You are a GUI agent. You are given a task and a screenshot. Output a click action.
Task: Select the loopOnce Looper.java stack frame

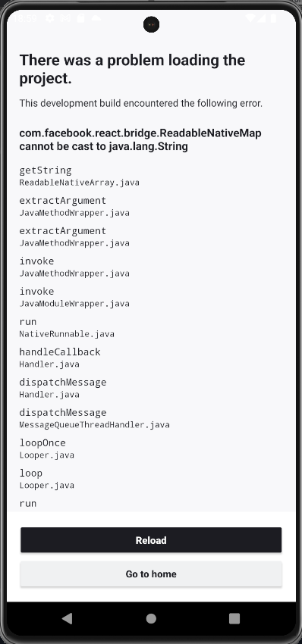[x=46, y=449]
